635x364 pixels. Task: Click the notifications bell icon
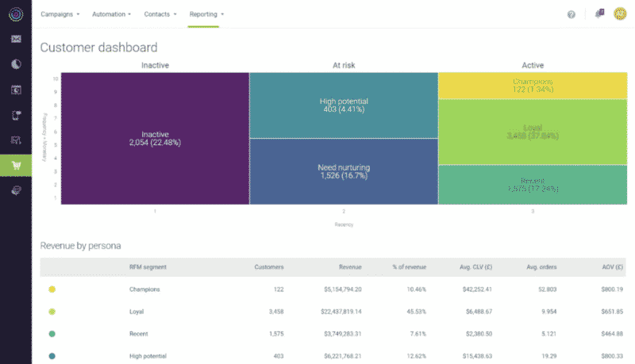click(x=599, y=14)
